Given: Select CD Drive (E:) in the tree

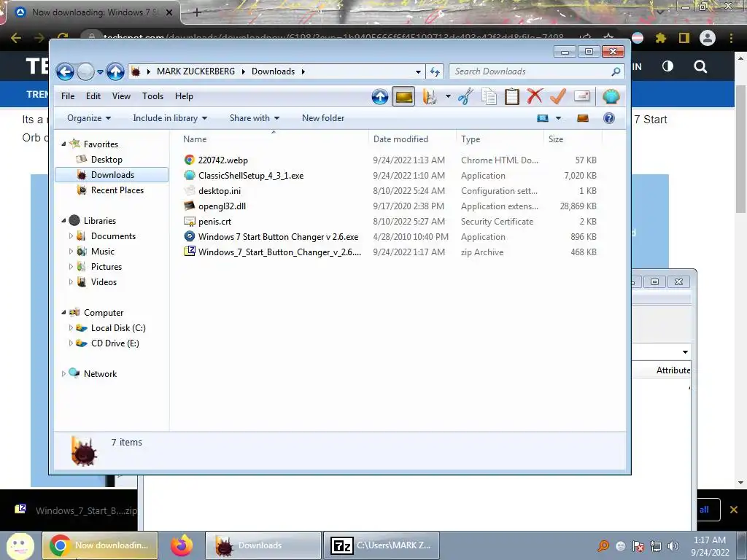Looking at the screenshot, I should [115, 343].
